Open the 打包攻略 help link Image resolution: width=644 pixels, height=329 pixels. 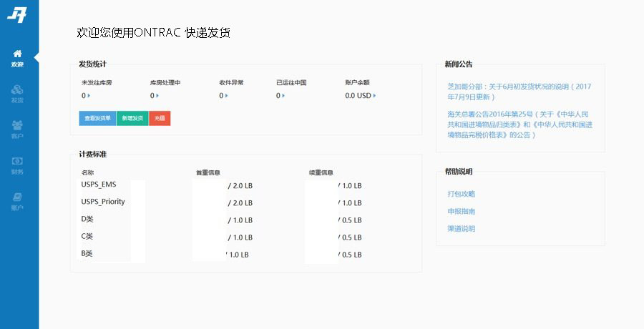[x=461, y=194]
